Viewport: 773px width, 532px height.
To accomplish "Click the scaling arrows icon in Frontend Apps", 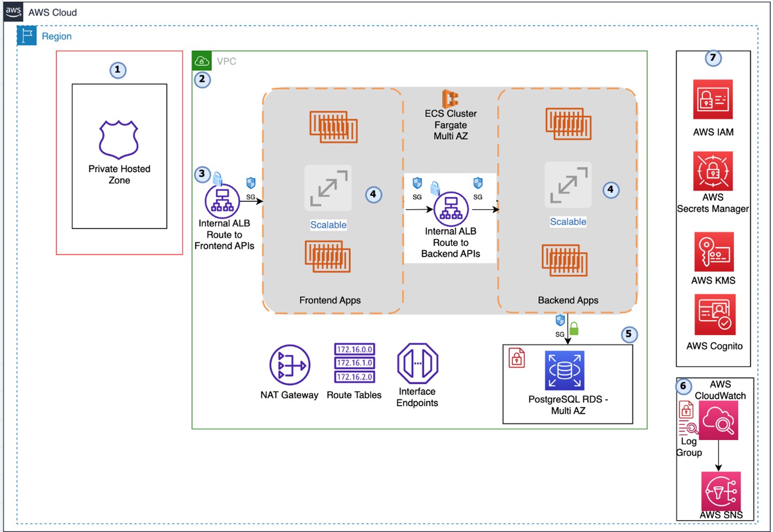I will (x=328, y=188).
